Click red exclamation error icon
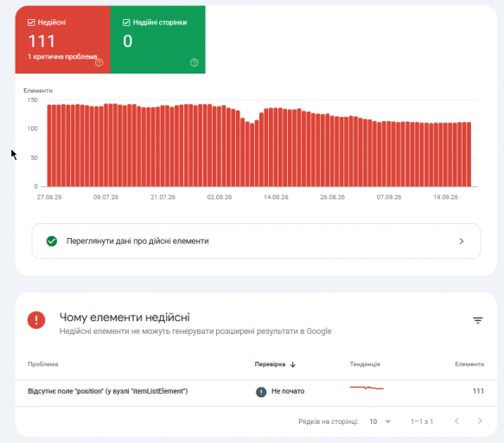Screen dimensions: 504x443 tap(36, 320)
